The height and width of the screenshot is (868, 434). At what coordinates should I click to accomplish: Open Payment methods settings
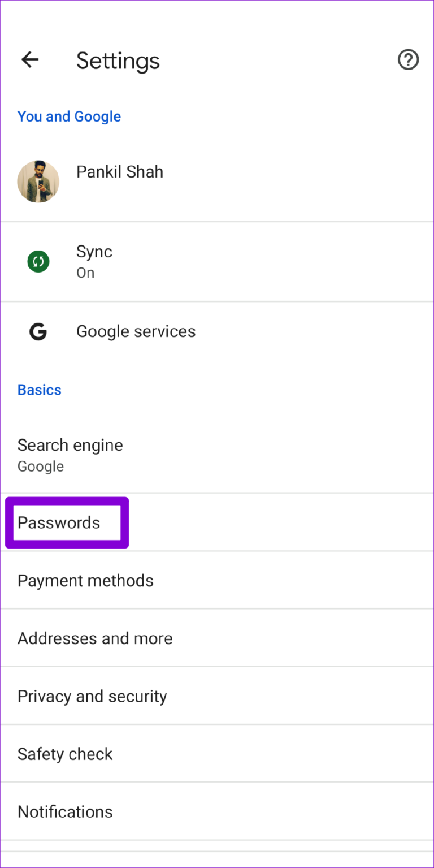point(85,580)
